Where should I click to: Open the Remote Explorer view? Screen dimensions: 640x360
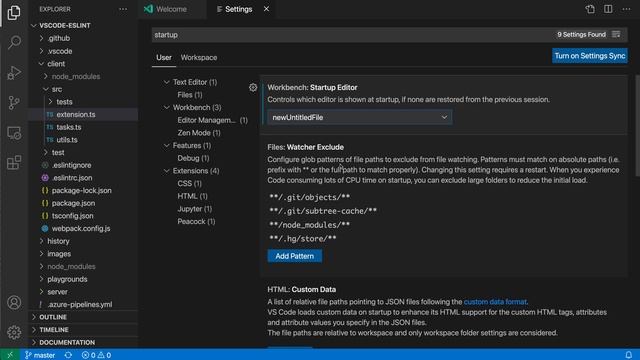pos(14,133)
